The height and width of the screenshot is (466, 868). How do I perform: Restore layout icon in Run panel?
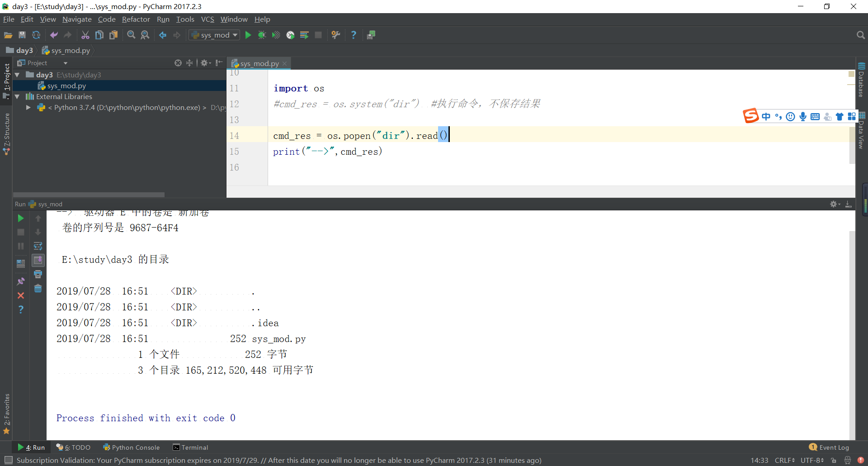21,264
